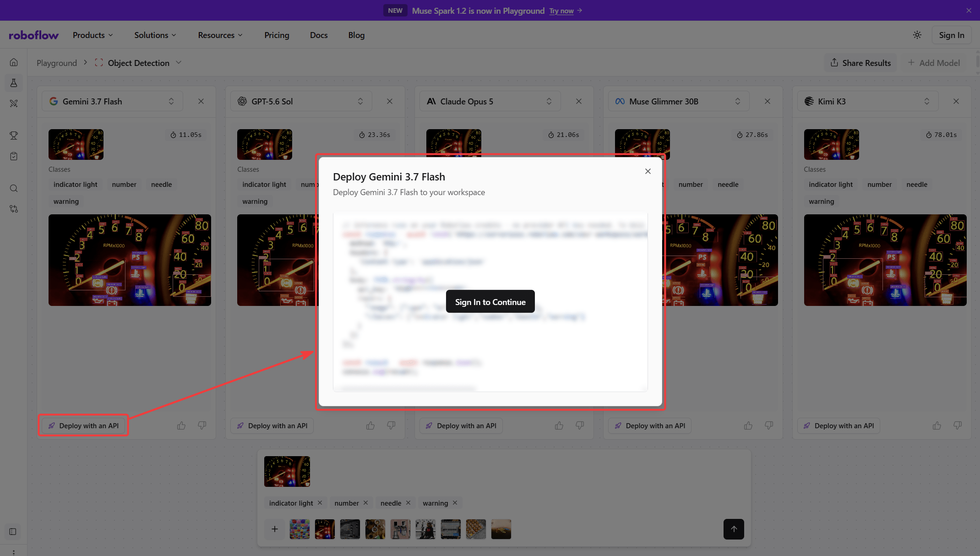Viewport: 980px width, 556px height.
Task: Go to the Pricing page
Action: coord(277,35)
